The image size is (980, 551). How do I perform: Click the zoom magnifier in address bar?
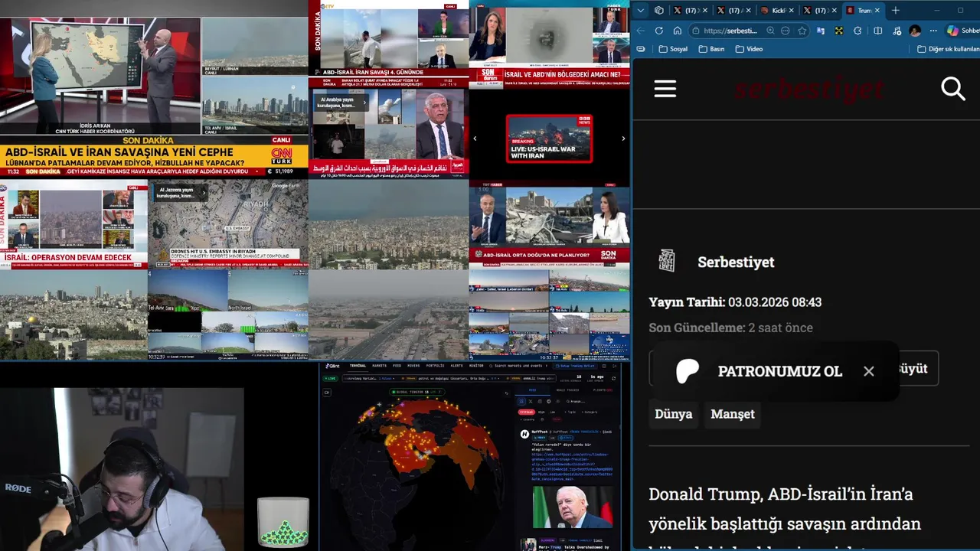tap(770, 31)
